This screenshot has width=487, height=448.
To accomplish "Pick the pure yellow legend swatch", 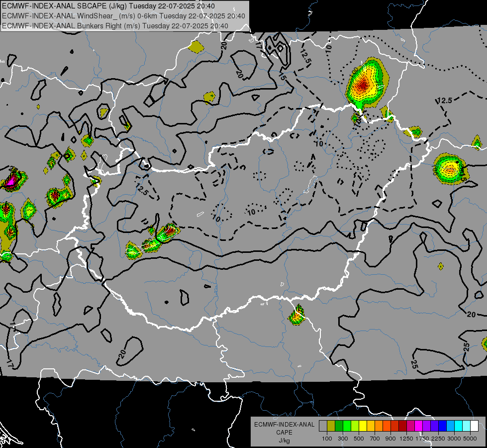I will click(363, 426).
